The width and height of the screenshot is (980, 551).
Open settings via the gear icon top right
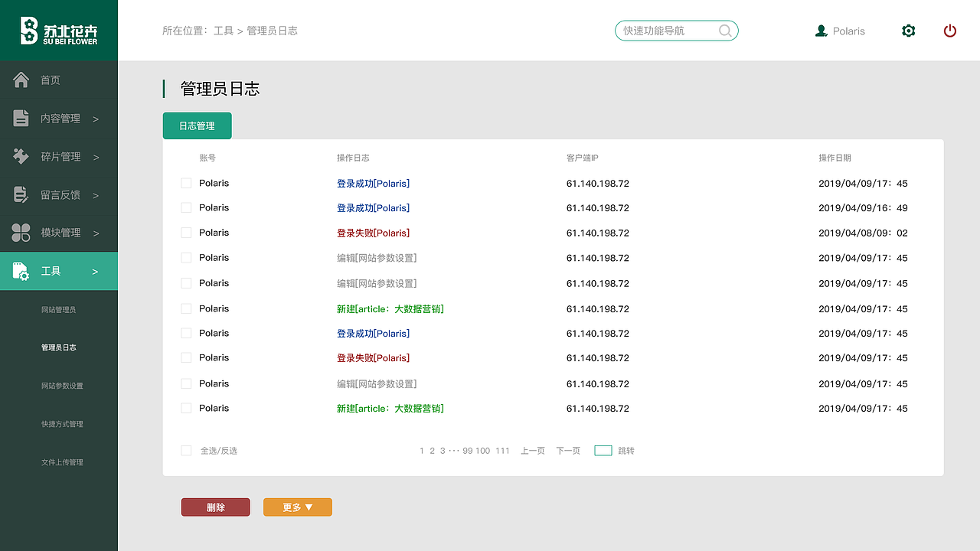[908, 31]
